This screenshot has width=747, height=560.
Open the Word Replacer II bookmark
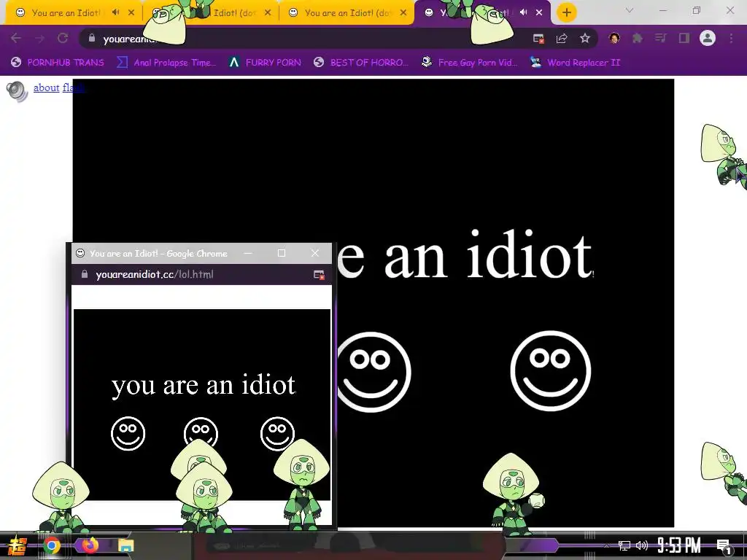575,63
